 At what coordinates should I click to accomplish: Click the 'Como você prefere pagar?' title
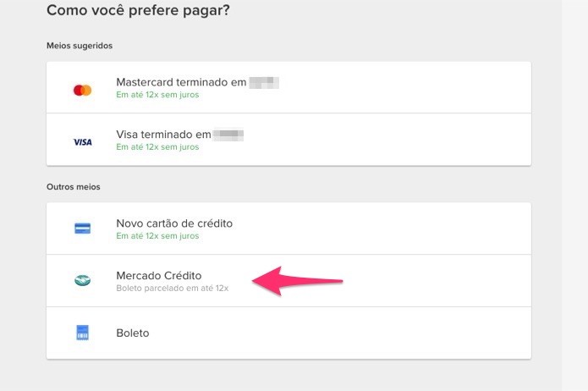(138, 10)
